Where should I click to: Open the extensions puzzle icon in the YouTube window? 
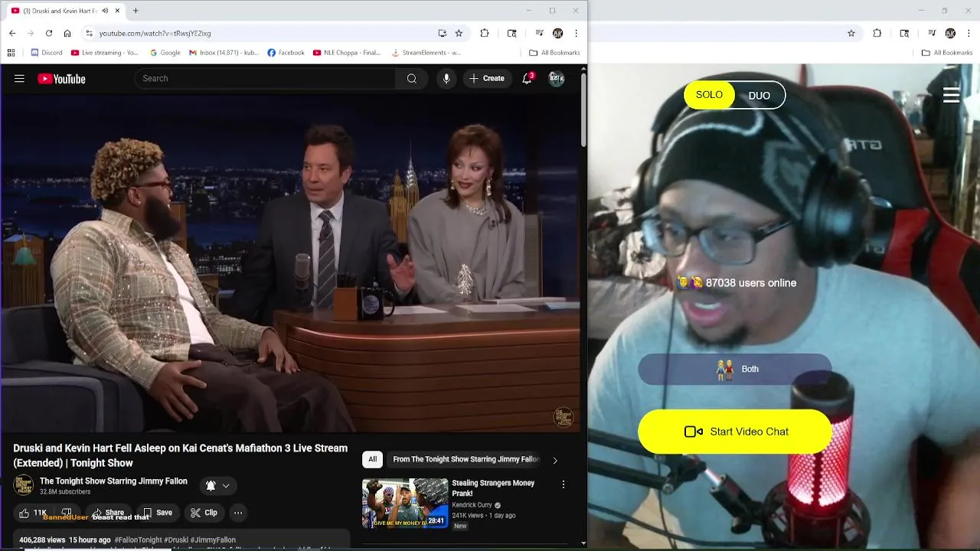point(485,33)
